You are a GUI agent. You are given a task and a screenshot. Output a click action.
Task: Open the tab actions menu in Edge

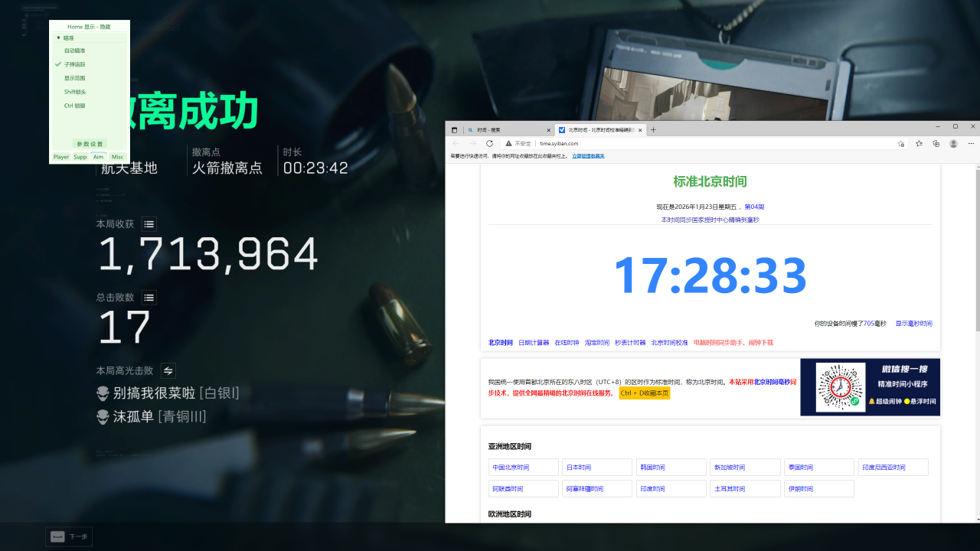click(x=454, y=129)
